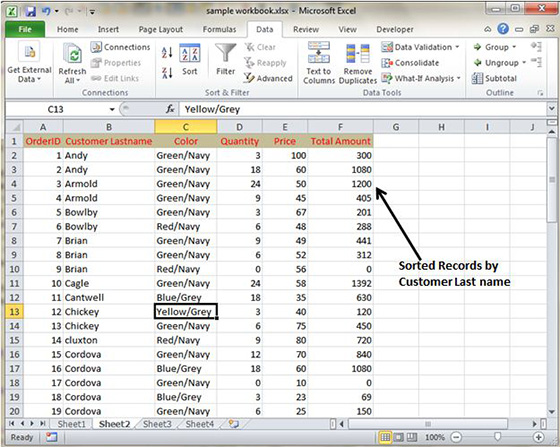Switch to the Developer tab
The width and height of the screenshot is (560, 447).
[x=395, y=29]
